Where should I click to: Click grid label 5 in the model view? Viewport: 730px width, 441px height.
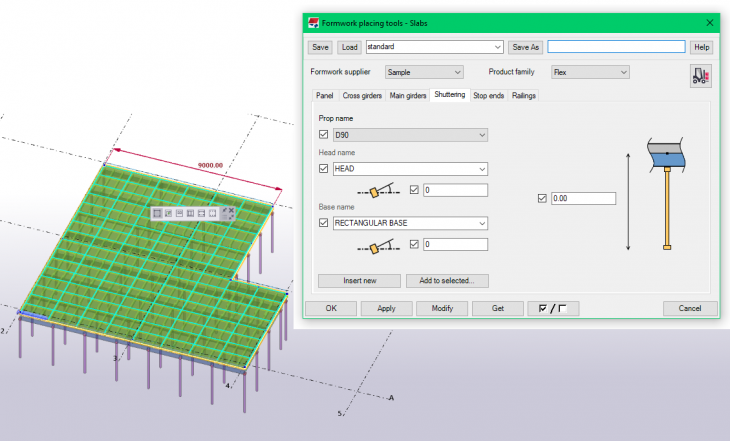coord(339,413)
